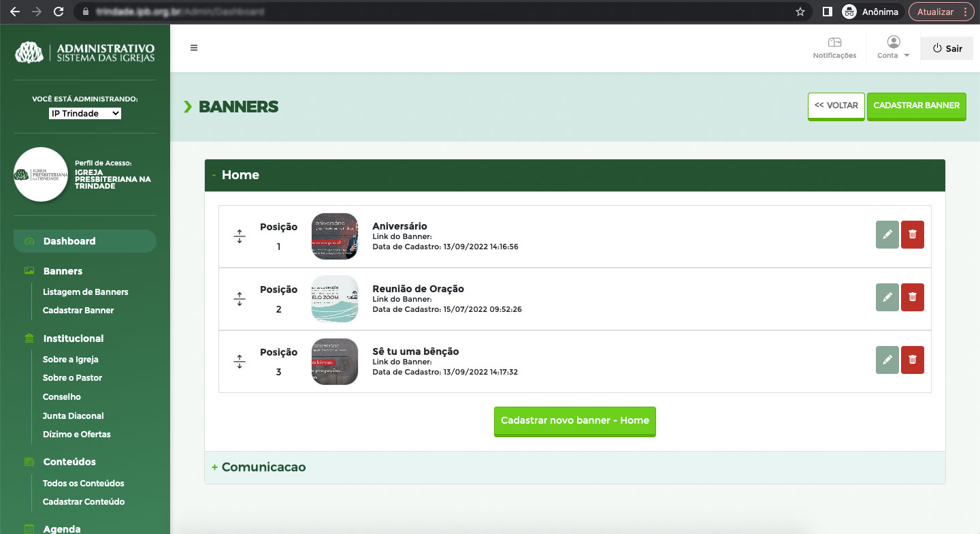Delete the Reunião de Oração banner
The image size is (980, 534).
(x=912, y=298)
